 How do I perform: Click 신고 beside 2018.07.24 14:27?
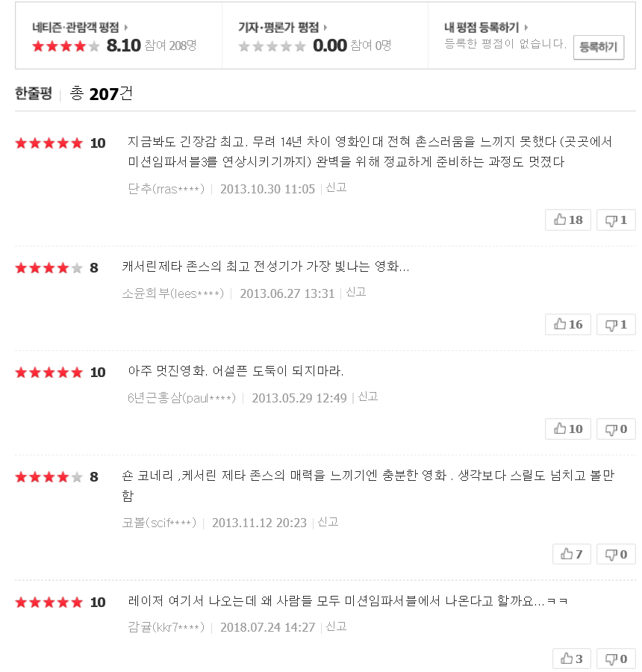[x=337, y=626]
